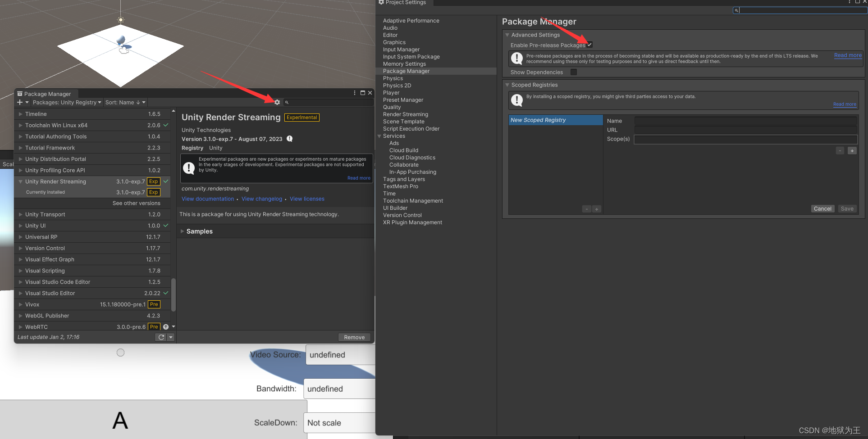Screen dimensions: 868x439
Task: Click View documentation link
Action: [x=208, y=199]
